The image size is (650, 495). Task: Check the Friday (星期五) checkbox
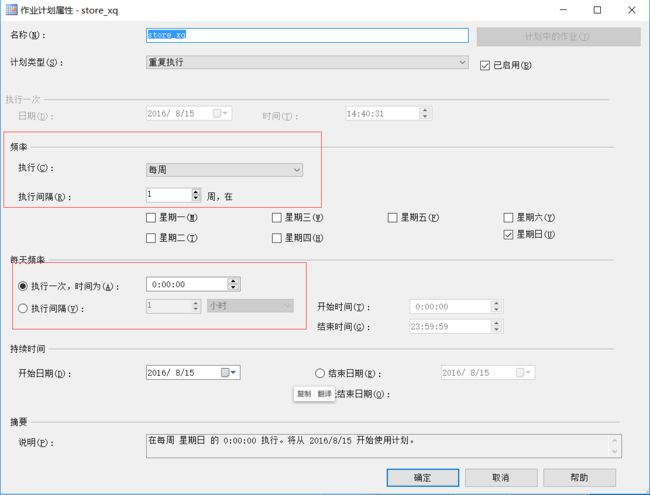coord(392,218)
